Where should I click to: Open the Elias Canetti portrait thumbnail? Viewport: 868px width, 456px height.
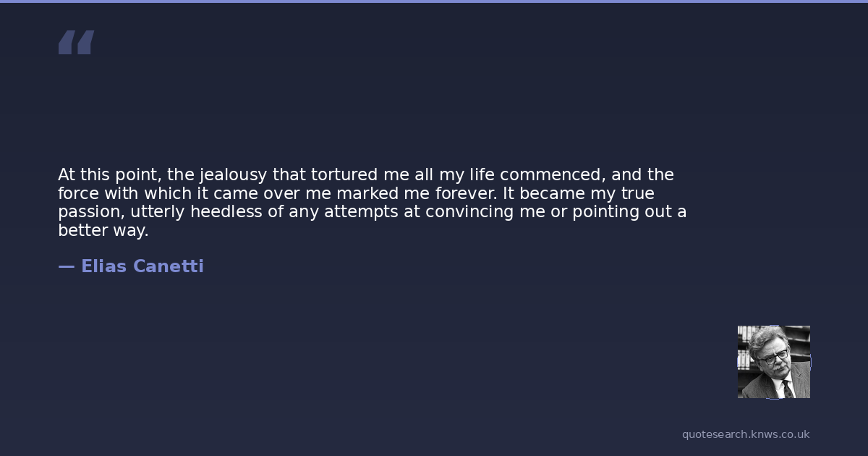(x=773, y=361)
